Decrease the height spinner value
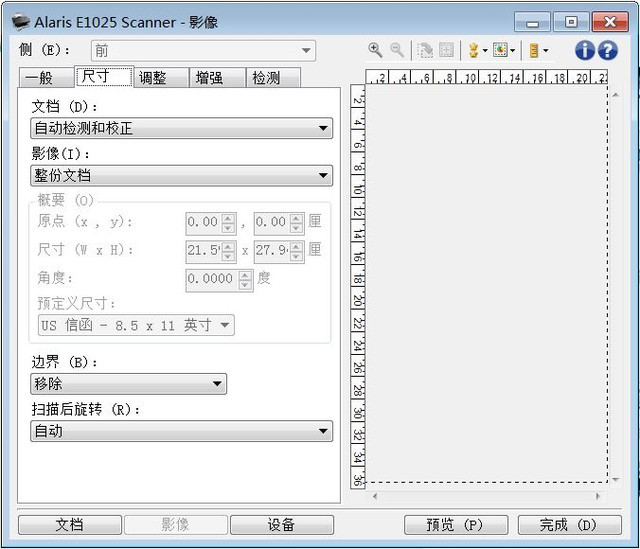Viewport: 640px width, 549px height. pyautogui.click(x=296, y=256)
